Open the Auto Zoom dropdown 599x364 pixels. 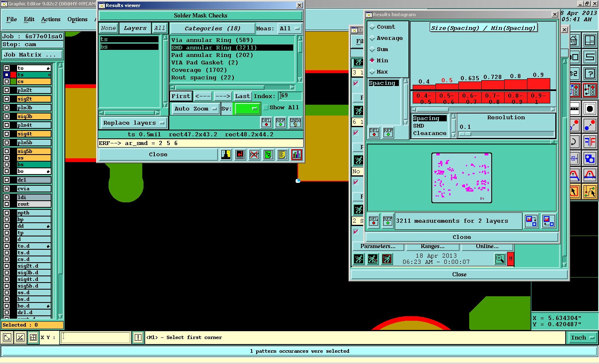[x=196, y=109]
